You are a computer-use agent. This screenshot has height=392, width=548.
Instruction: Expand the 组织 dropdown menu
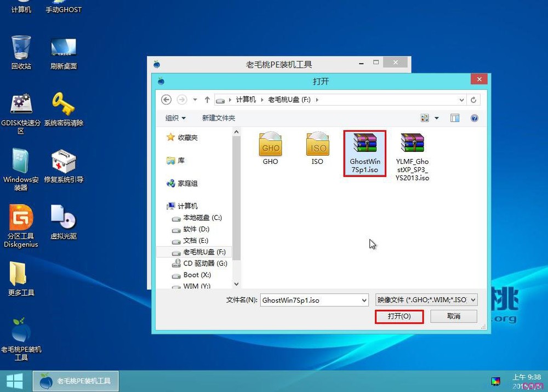coord(174,118)
